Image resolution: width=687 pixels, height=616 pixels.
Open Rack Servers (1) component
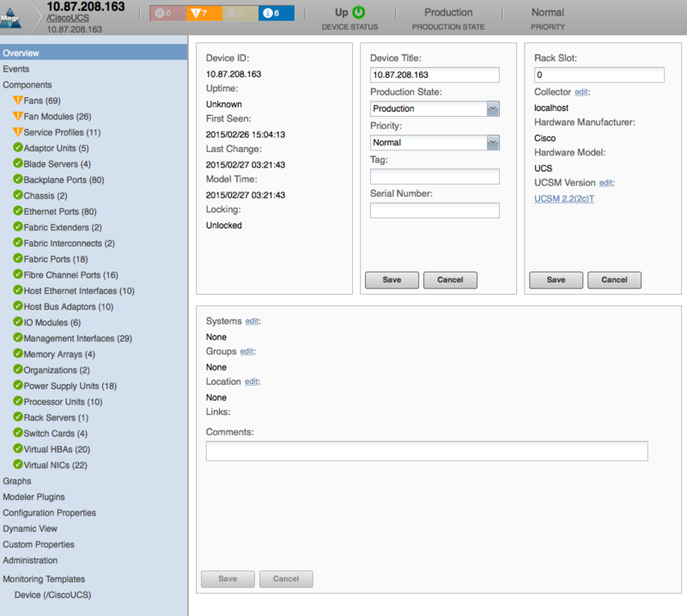click(x=56, y=418)
